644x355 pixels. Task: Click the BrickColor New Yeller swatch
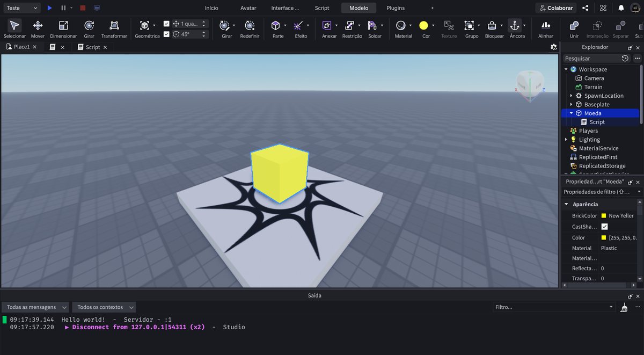pos(604,215)
